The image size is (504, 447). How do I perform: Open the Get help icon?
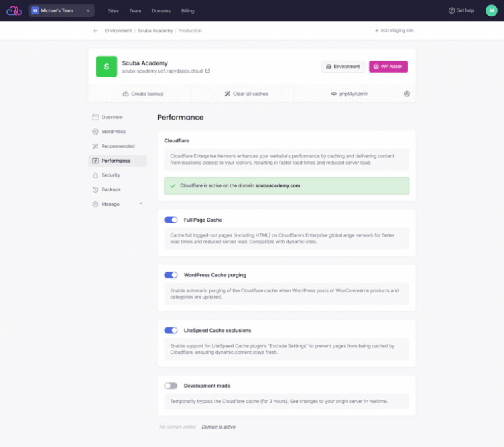pyautogui.click(x=451, y=10)
